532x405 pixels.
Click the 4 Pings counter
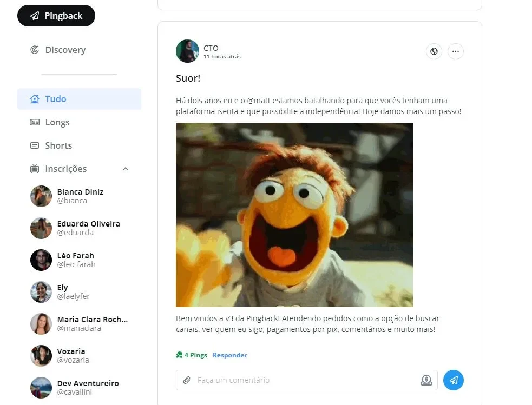coord(195,355)
